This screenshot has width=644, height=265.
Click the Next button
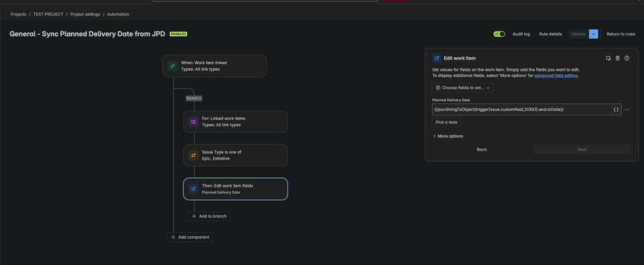coord(582,150)
